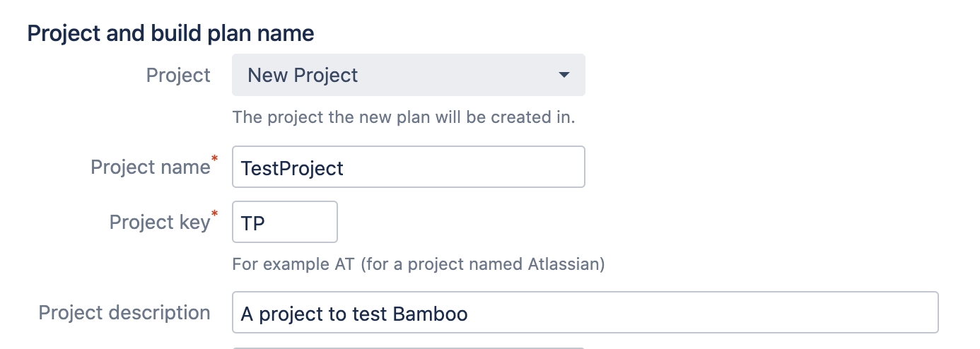
Task: Click the "Project name" label
Action: pyautogui.click(x=150, y=167)
